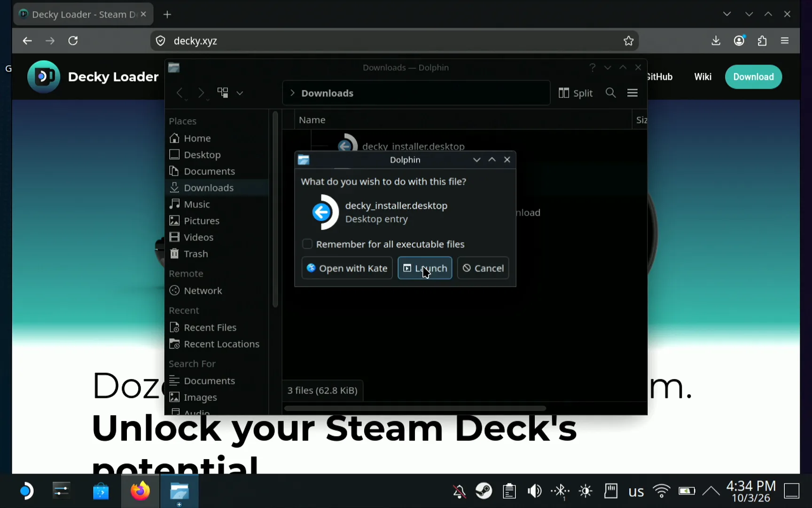
Task: Click the decky.xyz address bar
Action: [x=394, y=41]
